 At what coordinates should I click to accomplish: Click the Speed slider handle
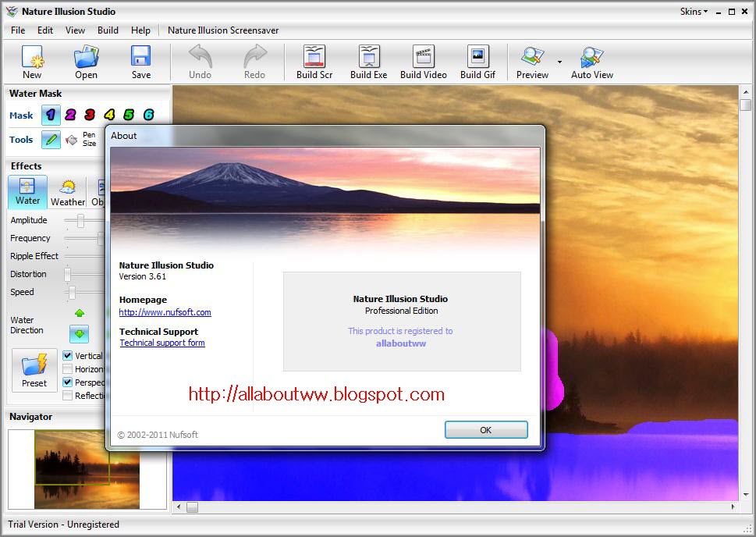point(72,292)
